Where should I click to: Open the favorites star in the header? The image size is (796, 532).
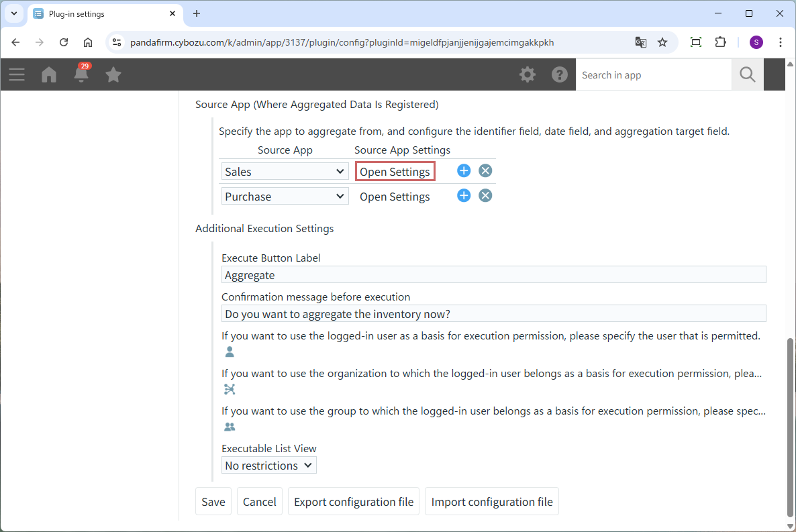pyautogui.click(x=113, y=74)
